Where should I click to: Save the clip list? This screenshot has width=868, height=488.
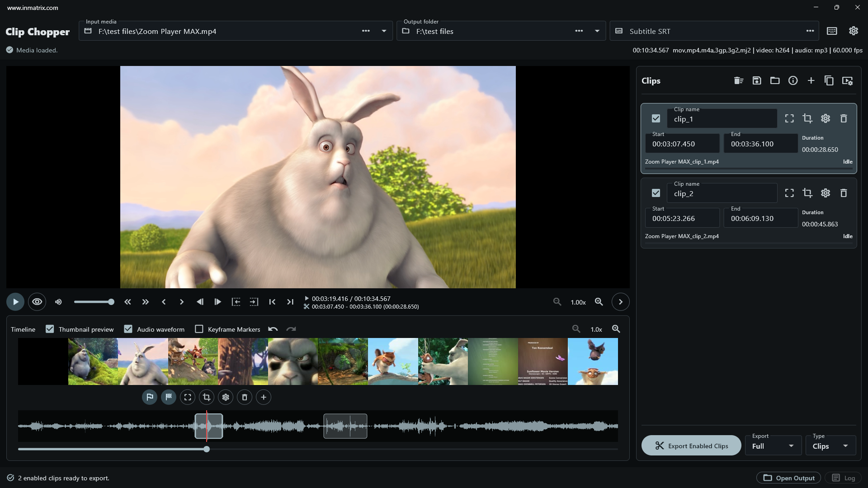[757, 80]
